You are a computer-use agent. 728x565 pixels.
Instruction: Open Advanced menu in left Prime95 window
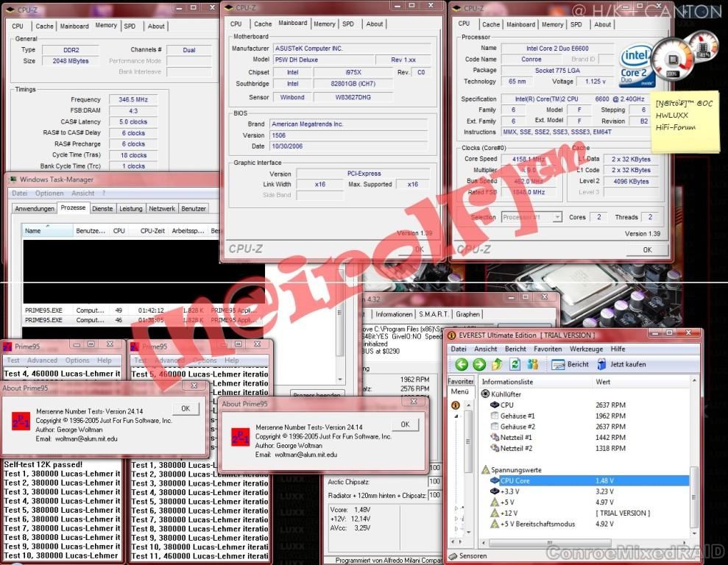[42, 360]
